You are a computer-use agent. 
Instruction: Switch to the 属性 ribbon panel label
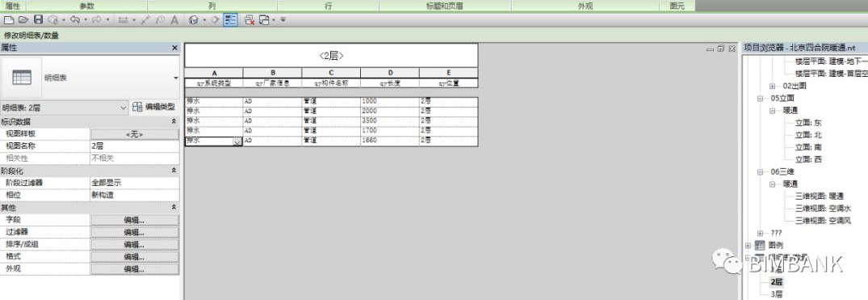coord(13,6)
